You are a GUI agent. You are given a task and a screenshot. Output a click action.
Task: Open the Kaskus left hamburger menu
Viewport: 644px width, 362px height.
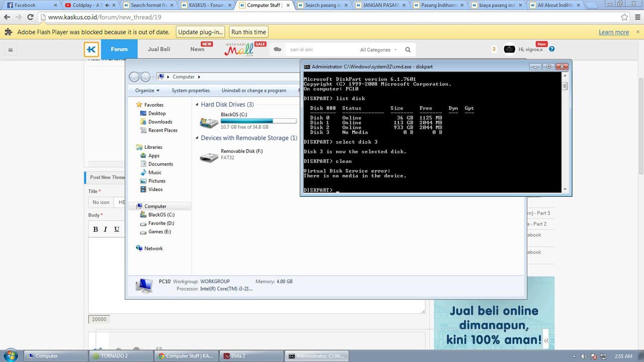point(10,49)
